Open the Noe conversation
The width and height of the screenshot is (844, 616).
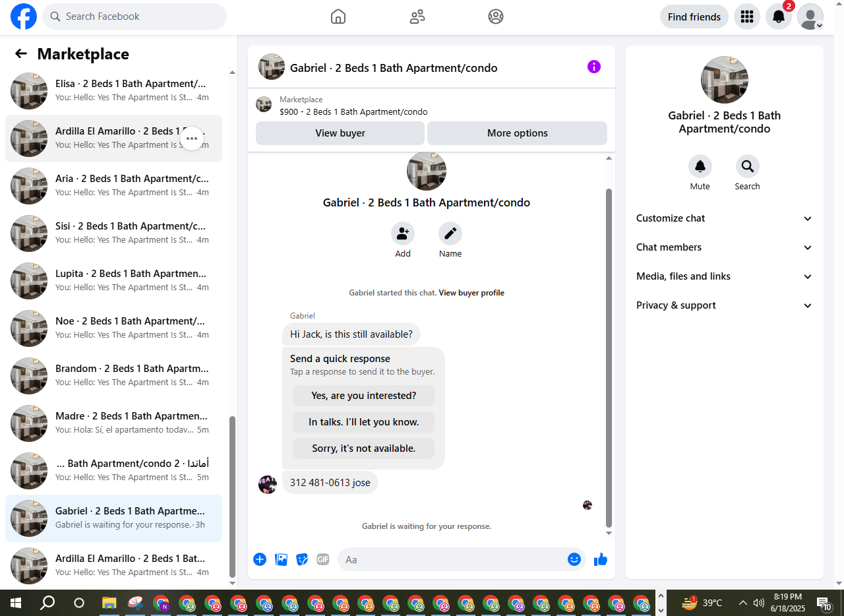click(113, 328)
